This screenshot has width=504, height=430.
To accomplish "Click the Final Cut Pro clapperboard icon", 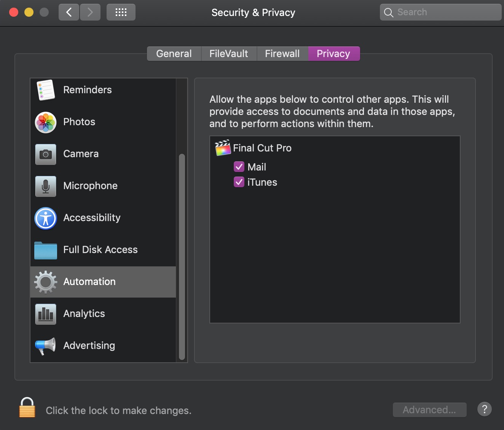I will [223, 148].
